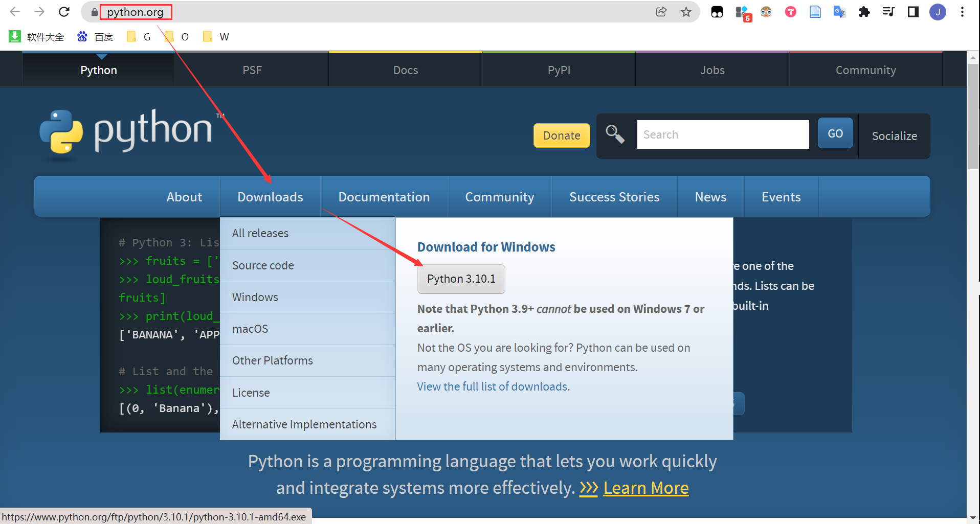Click the share page icon

(x=661, y=12)
